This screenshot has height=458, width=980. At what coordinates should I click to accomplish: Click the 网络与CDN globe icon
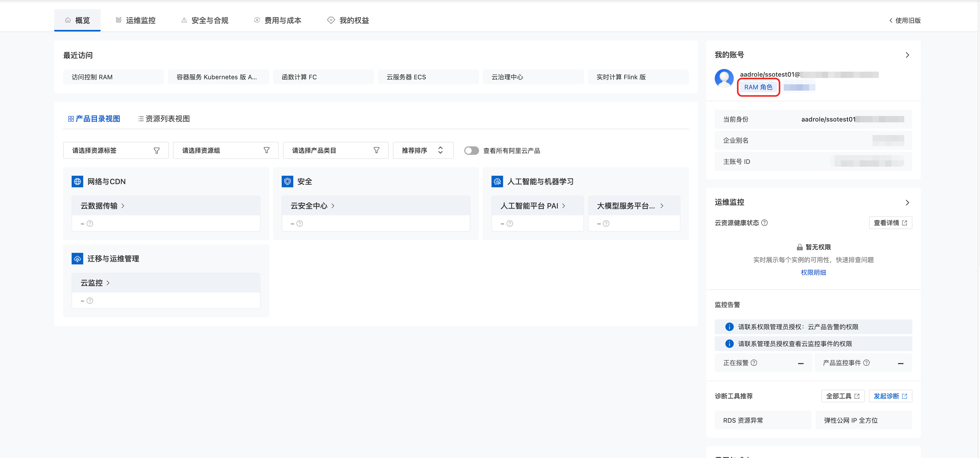pyautogui.click(x=77, y=181)
